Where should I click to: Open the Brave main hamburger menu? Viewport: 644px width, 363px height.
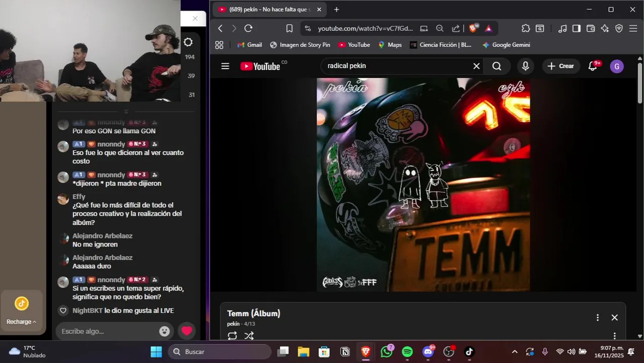(633, 29)
